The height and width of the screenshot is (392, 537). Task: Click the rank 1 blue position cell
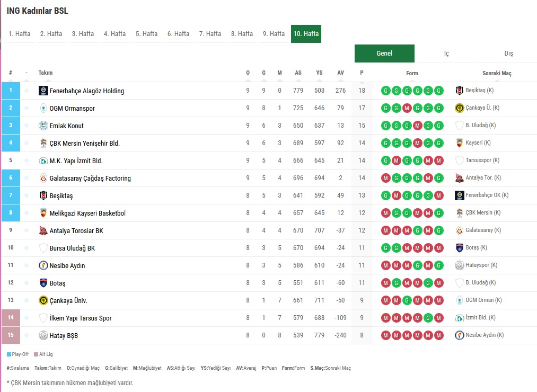tap(11, 91)
